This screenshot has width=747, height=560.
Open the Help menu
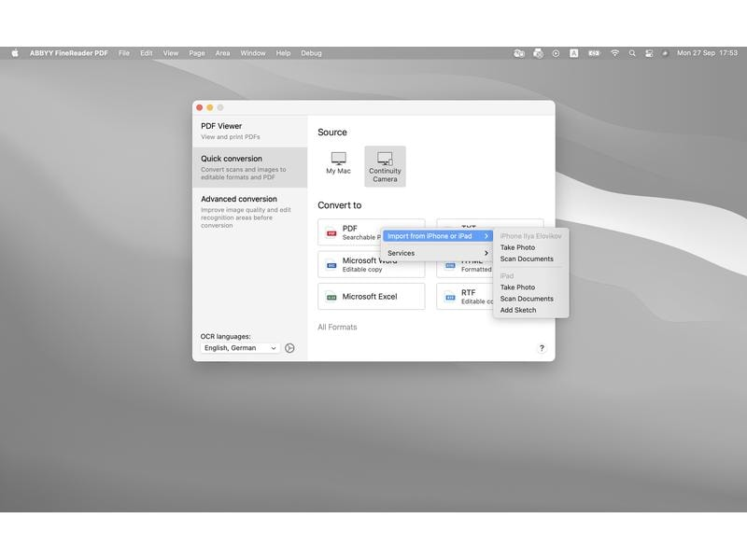click(x=283, y=53)
